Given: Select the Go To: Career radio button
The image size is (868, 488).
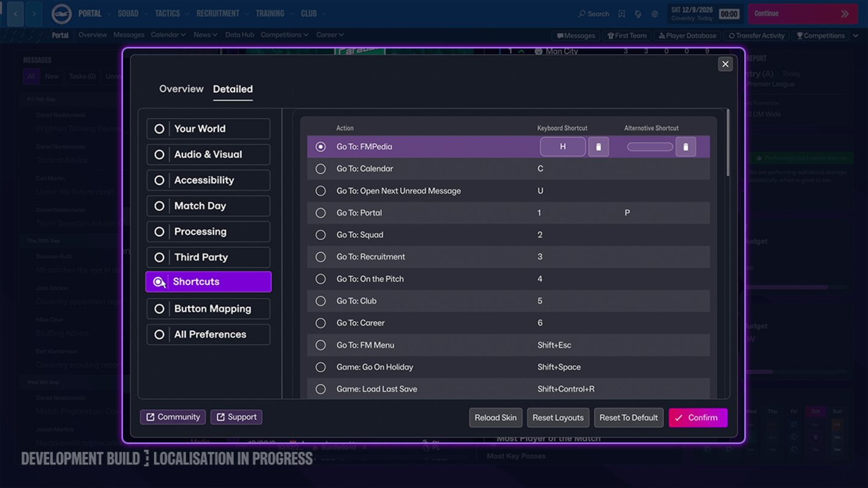Looking at the screenshot, I should tap(321, 323).
